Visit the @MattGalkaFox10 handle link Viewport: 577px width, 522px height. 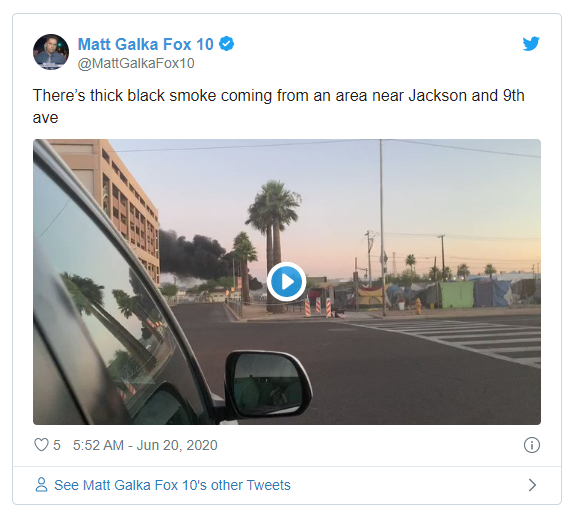click(136, 63)
